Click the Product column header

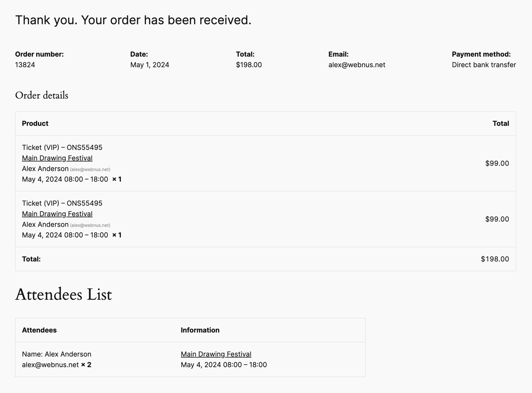(35, 123)
